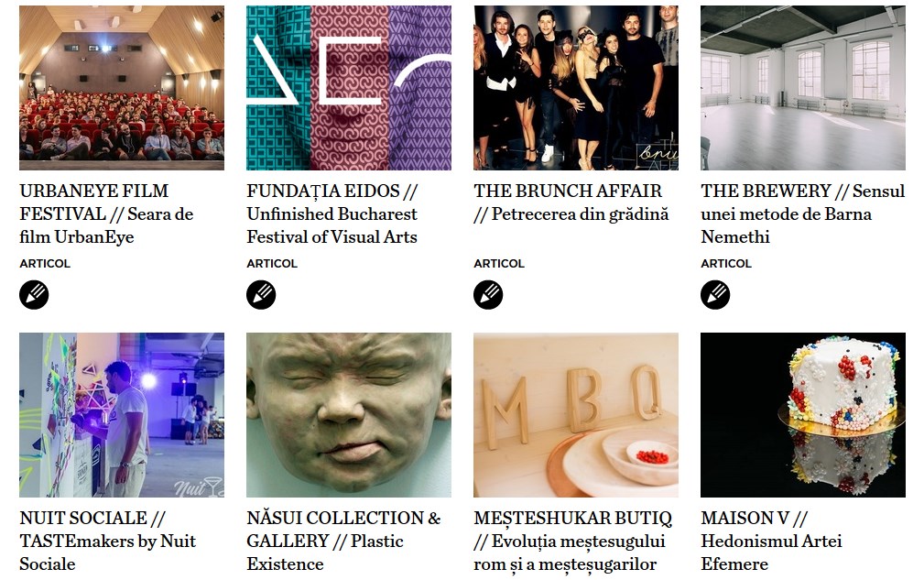Viewport: 924px width, 580px height.
Task: Open FUNDAȚIA EIDOS Unfinished Bucharest title link
Action: [332, 214]
